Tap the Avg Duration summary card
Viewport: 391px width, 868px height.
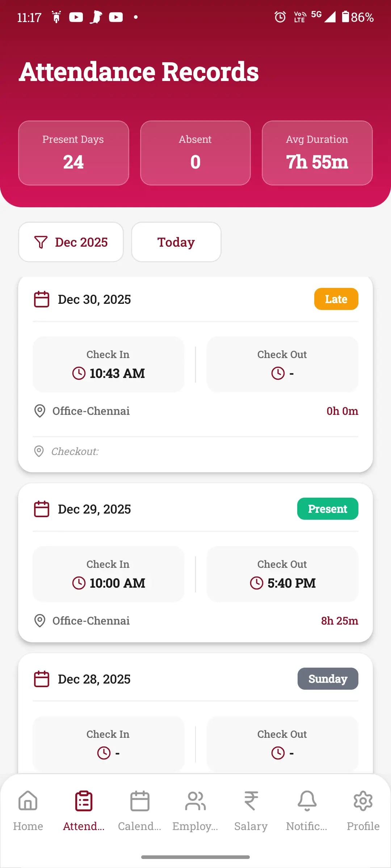(x=317, y=153)
